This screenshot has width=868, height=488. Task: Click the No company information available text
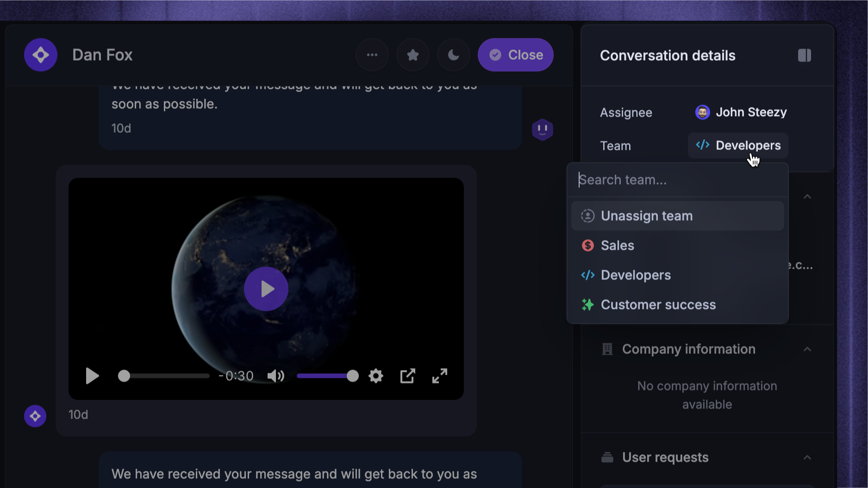click(x=707, y=395)
